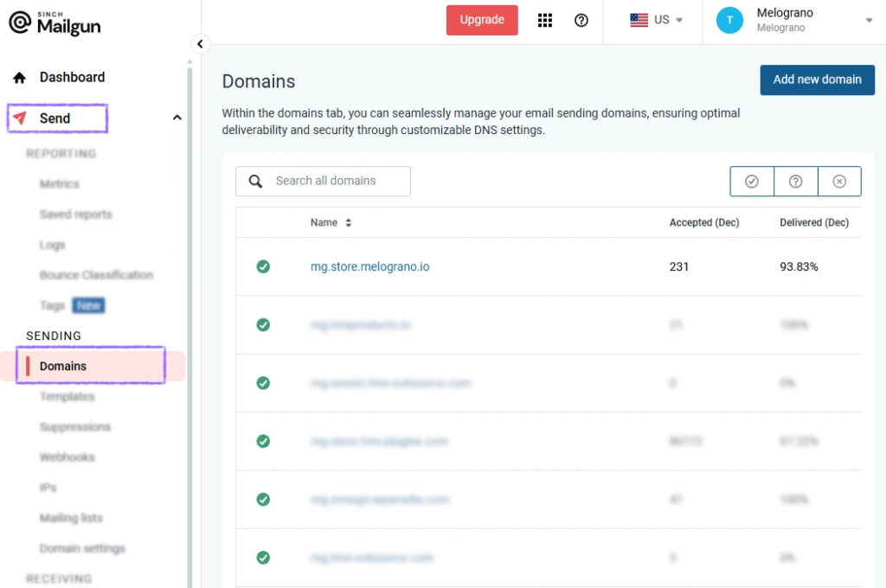Open the apps grid icon

click(x=545, y=20)
